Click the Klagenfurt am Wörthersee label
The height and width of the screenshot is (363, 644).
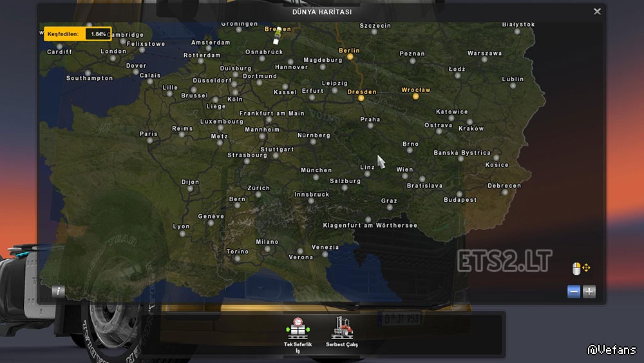pos(370,225)
